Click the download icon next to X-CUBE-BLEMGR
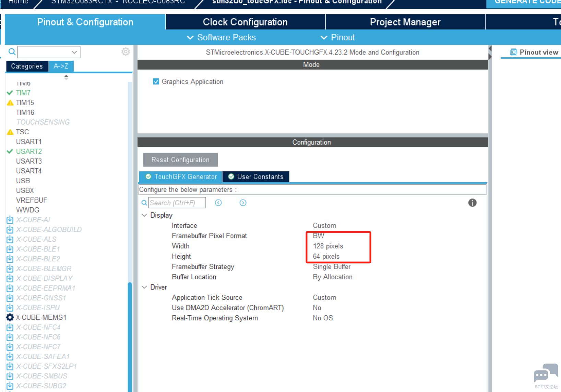 coord(10,269)
